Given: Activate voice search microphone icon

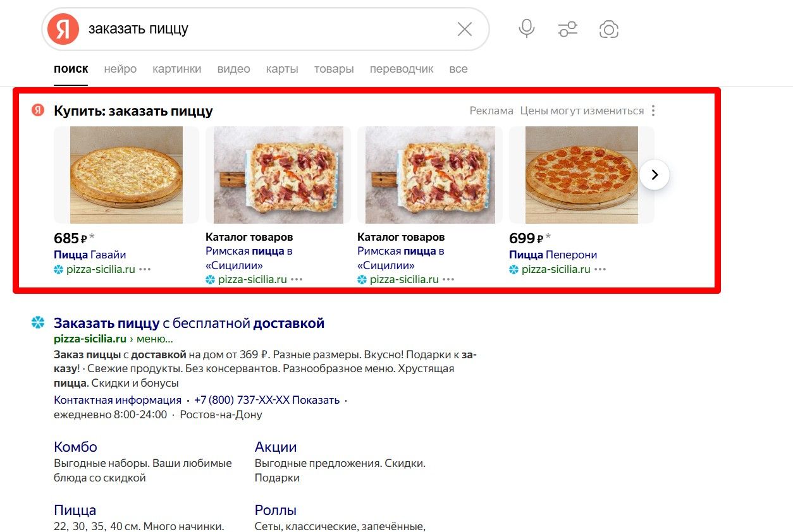Looking at the screenshot, I should [526, 28].
